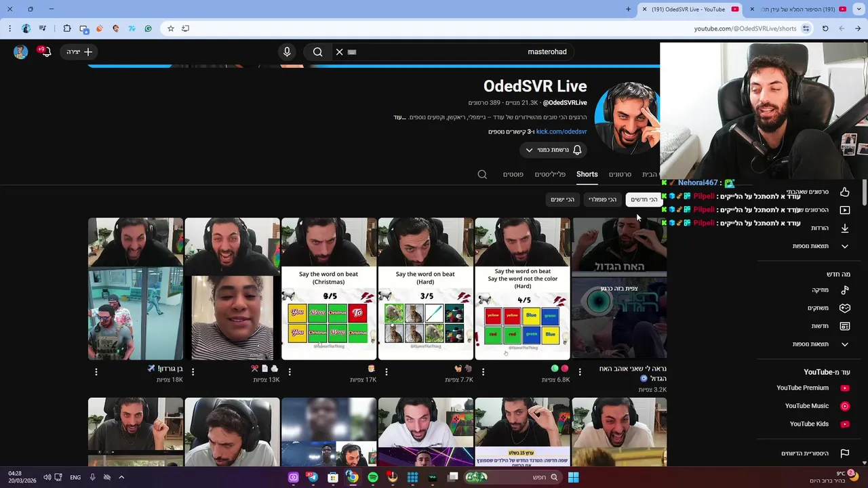Viewport: 868px width, 488px height.
Task: Clear the search text with the X icon
Action: pyautogui.click(x=339, y=52)
